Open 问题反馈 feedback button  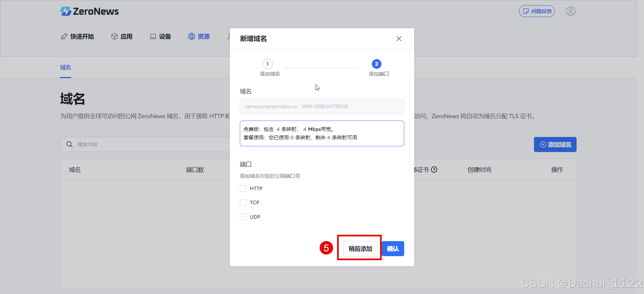tap(537, 11)
